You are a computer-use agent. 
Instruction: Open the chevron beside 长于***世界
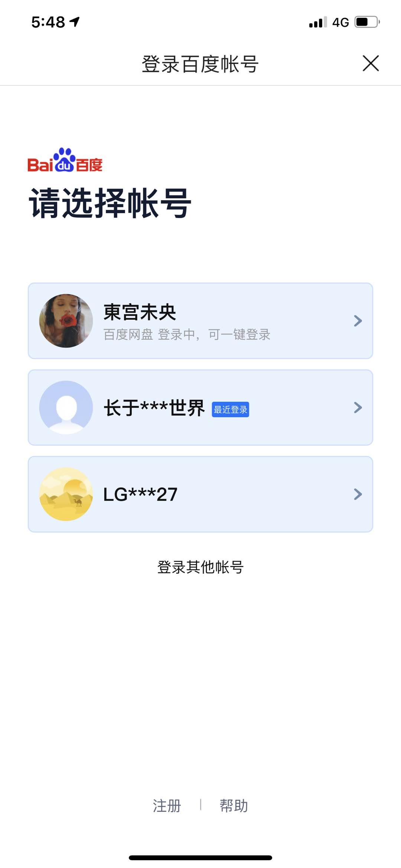(x=358, y=407)
